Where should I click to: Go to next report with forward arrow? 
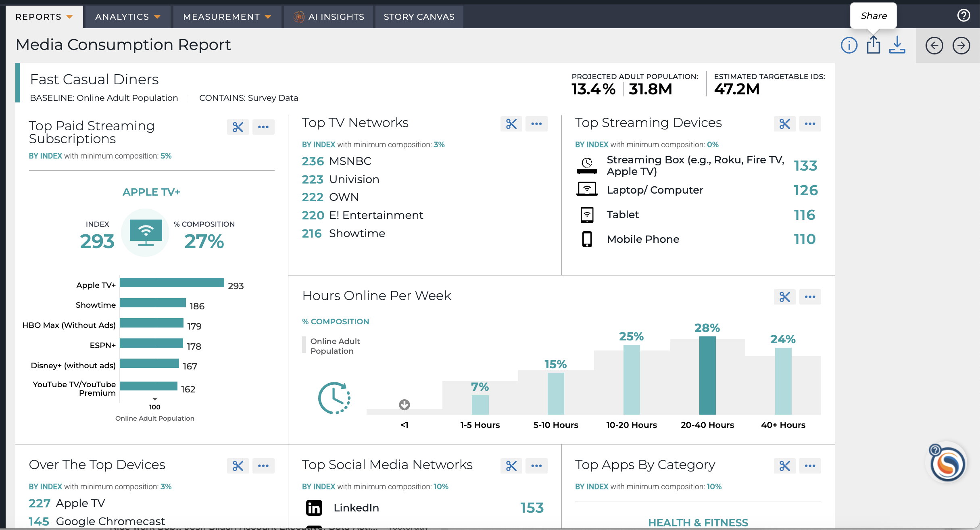(x=961, y=46)
